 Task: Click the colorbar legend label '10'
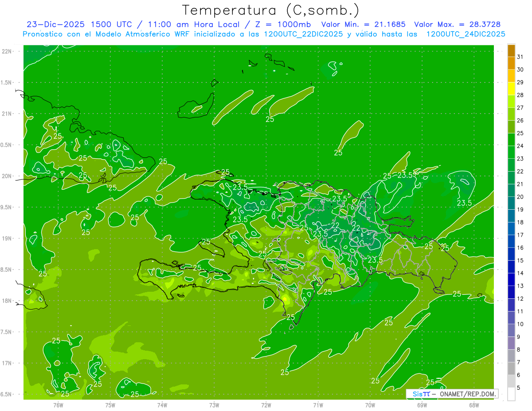[520, 324]
